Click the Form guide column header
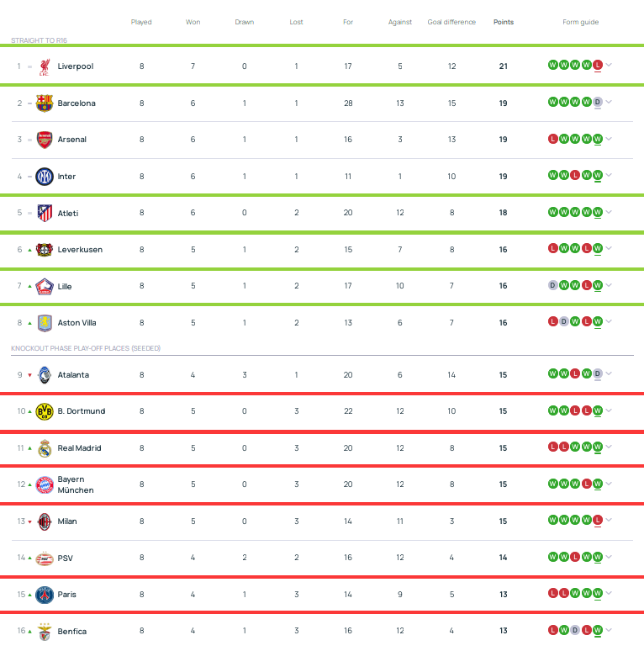The width and height of the screenshot is (644, 651). [580, 22]
